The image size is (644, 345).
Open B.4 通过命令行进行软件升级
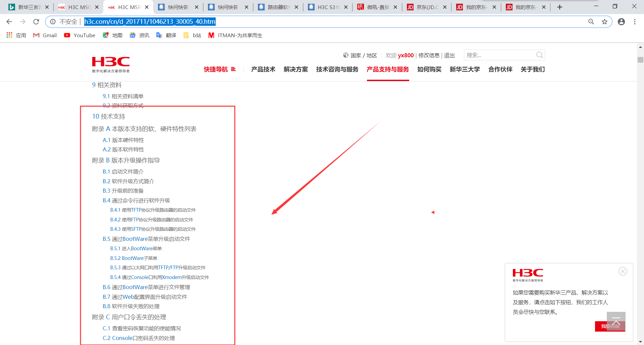[x=136, y=200]
